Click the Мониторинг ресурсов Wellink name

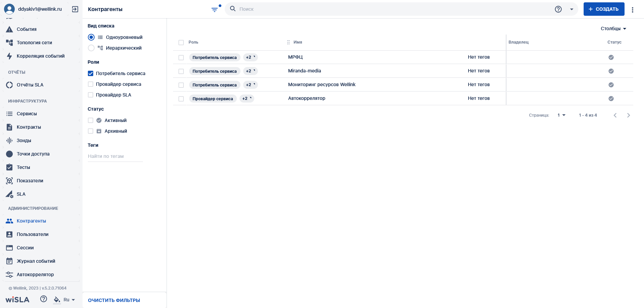pos(322,84)
